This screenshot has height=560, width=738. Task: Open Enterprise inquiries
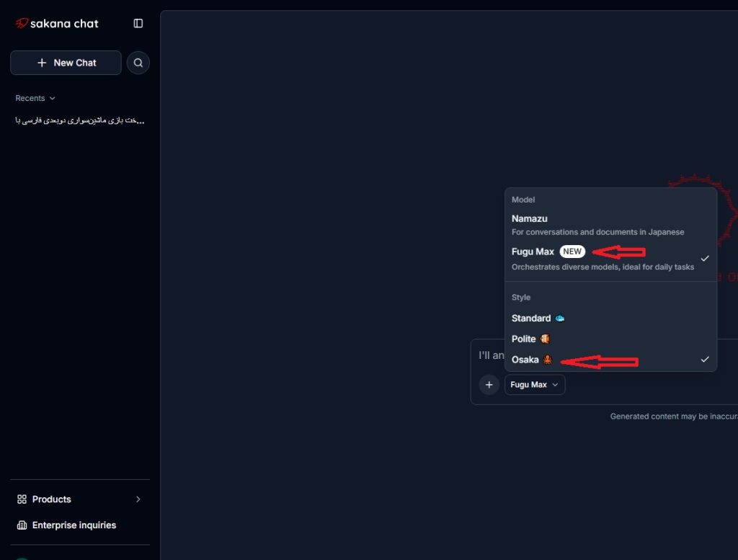(80, 525)
